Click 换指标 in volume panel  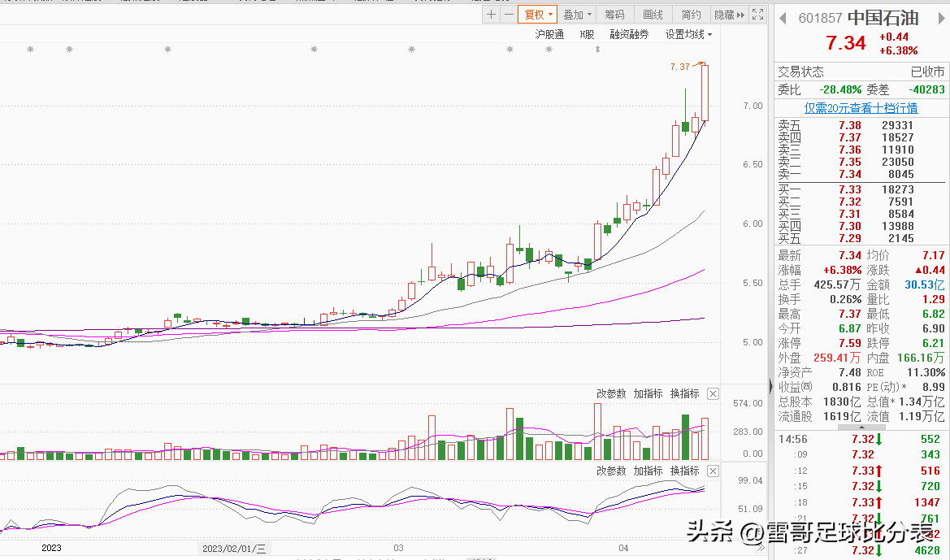pos(684,394)
